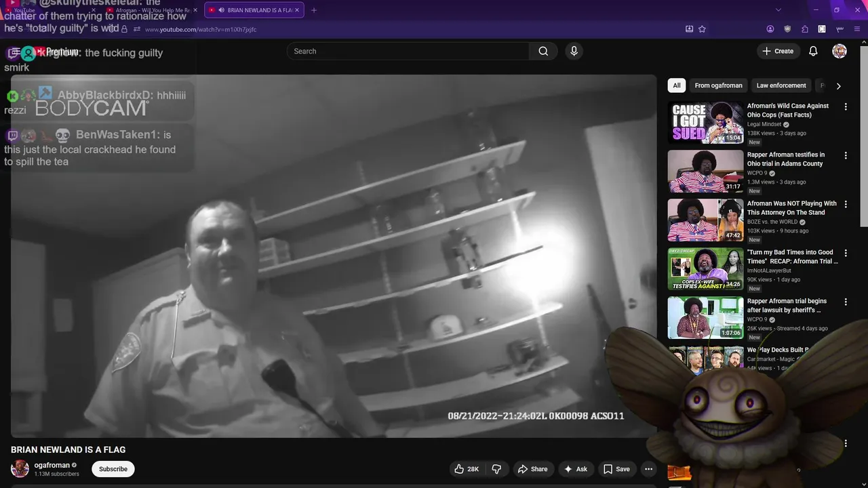Screen dimensions: 868x488
Task: Open the account avatar menu
Action: click(840, 52)
